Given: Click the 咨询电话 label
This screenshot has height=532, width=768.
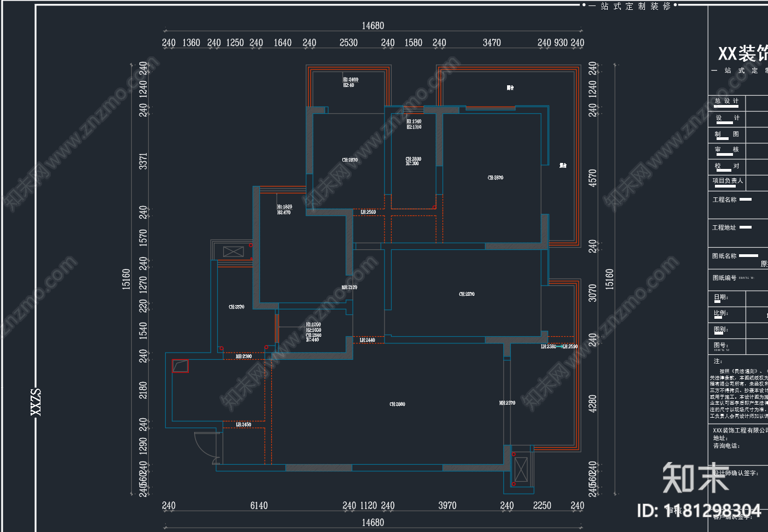Looking at the screenshot, I should [x=726, y=446].
